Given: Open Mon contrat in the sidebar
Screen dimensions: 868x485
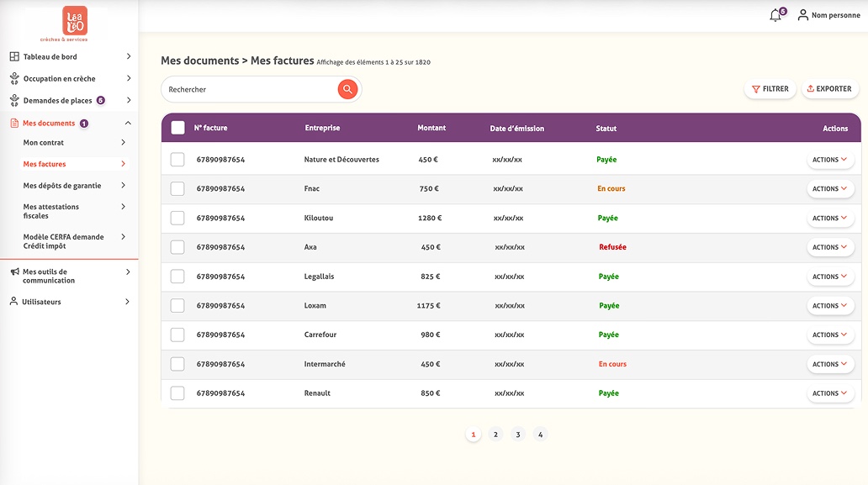Looking at the screenshot, I should point(43,143).
